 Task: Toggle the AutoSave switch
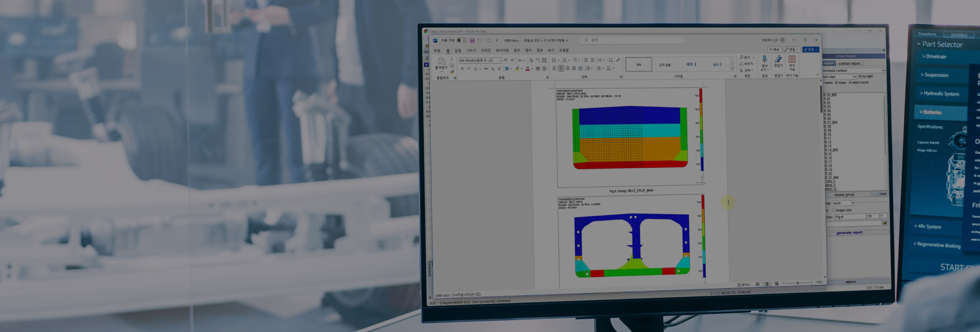461,41
